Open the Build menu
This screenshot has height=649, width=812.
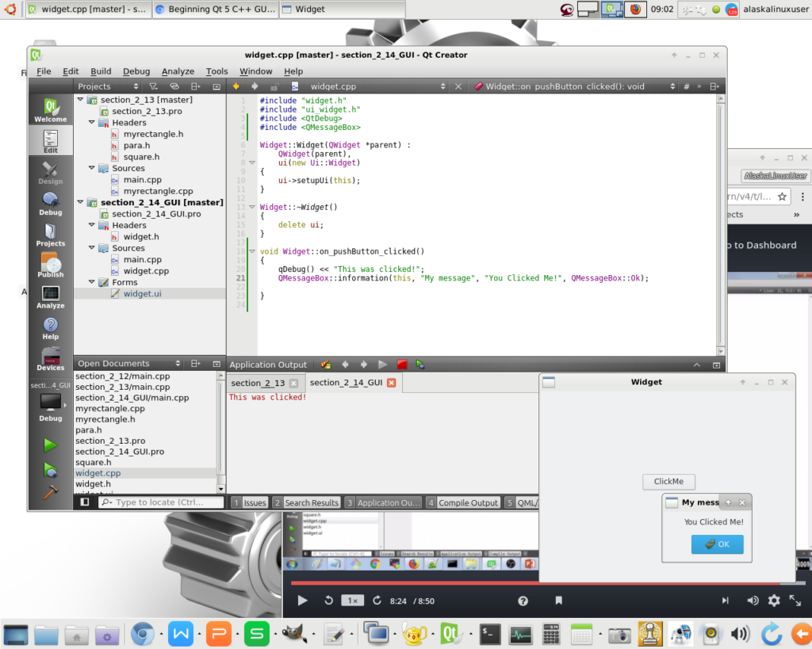coord(101,71)
